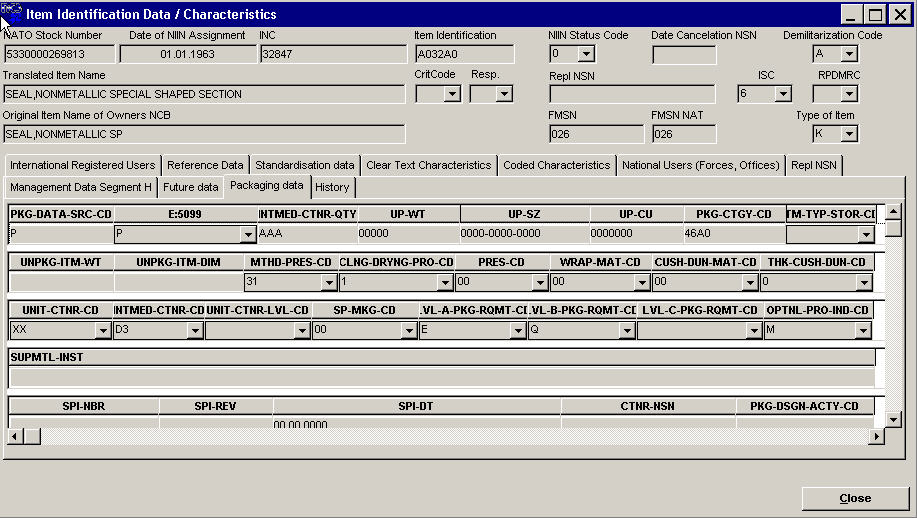Open the RPDMRC dropdown
The width and height of the screenshot is (917, 518).
click(x=849, y=94)
